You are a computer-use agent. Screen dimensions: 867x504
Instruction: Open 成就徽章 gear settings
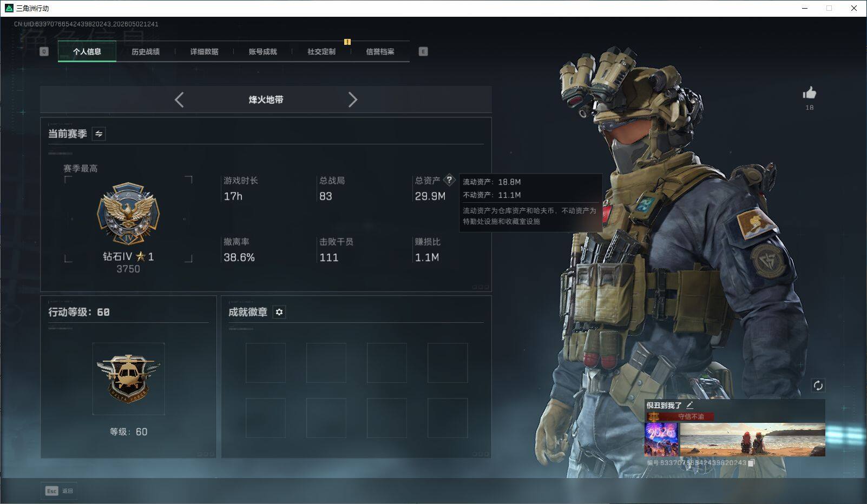pyautogui.click(x=279, y=312)
